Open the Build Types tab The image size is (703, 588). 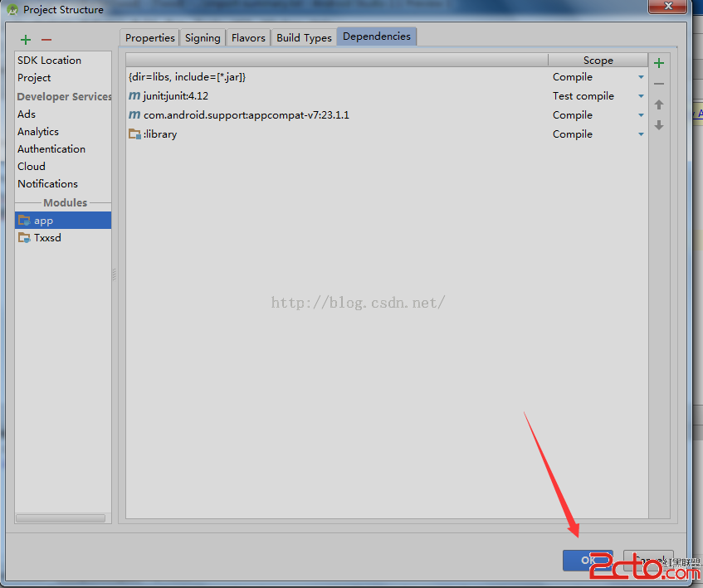[x=304, y=37]
